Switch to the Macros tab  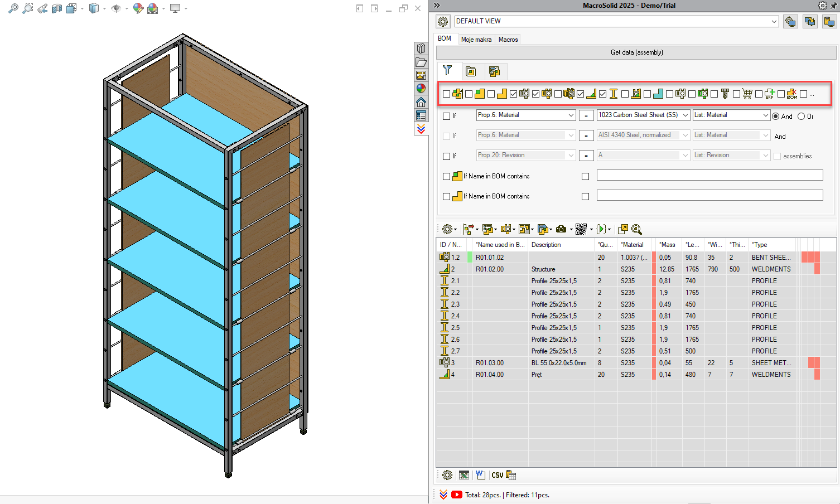pos(508,40)
